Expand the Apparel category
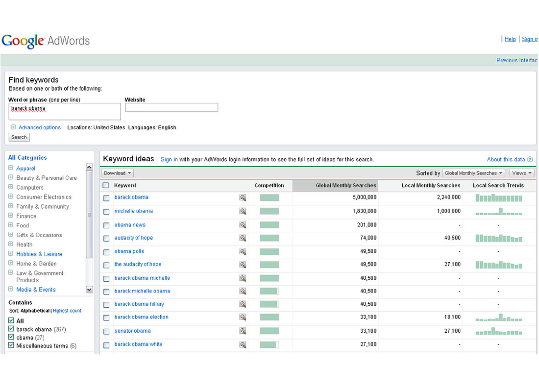The height and width of the screenshot is (392, 539). point(11,168)
